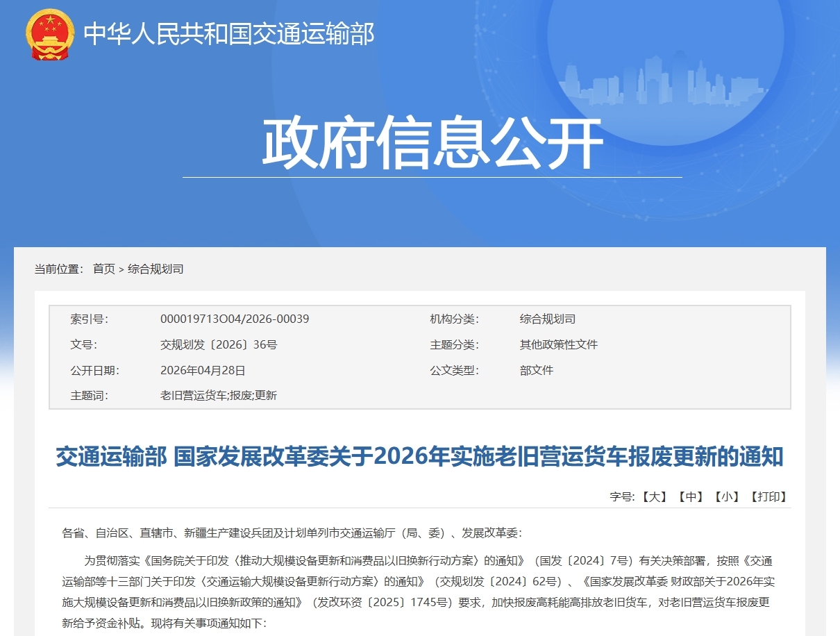This screenshot has width=840, height=636.
Task: Click the blue notice title heading
Action: (419, 457)
